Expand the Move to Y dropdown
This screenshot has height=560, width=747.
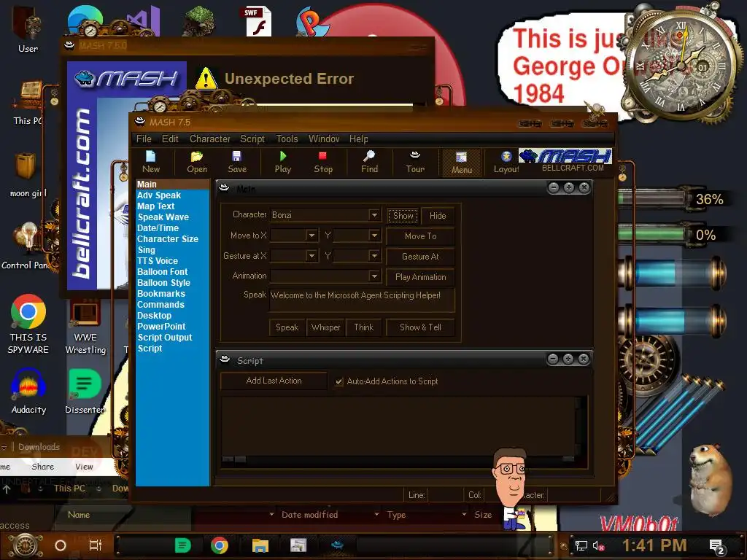point(374,236)
